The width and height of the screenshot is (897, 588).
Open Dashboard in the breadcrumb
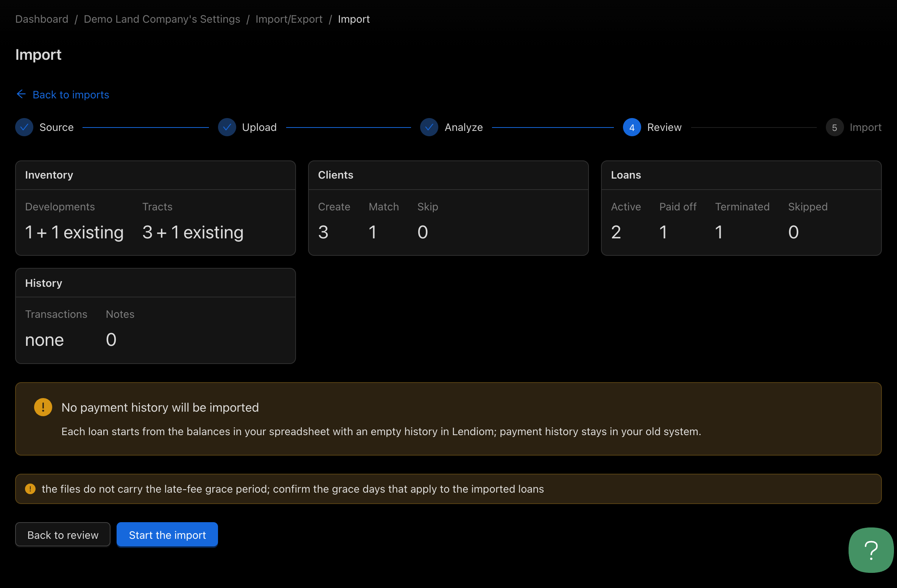[42, 19]
